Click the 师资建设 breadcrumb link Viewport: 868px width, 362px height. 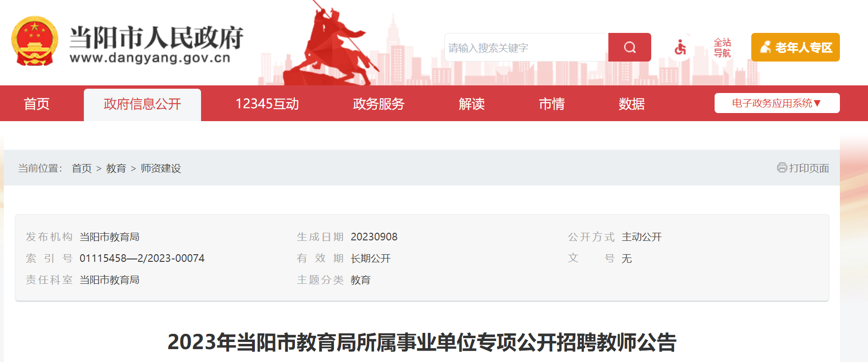(x=161, y=168)
